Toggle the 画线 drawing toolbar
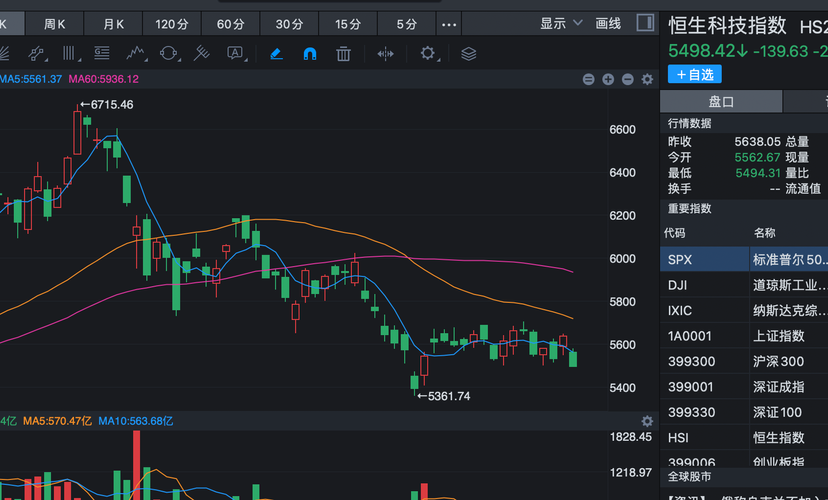Viewport: 828px width, 500px height. pos(608,23)
